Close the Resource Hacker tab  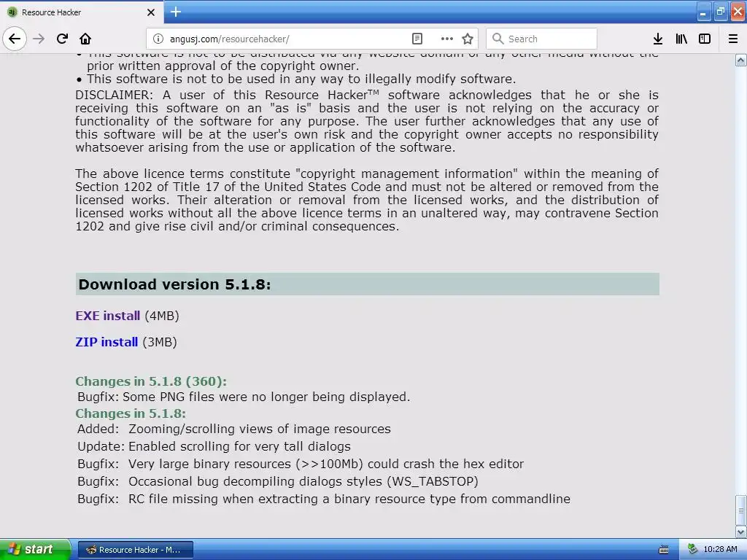click(151, 12)
